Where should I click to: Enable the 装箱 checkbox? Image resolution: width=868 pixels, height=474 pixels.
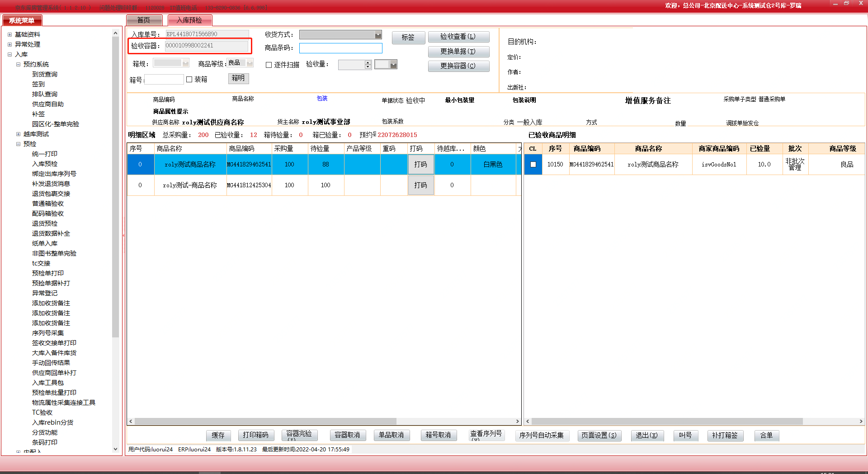189,79
